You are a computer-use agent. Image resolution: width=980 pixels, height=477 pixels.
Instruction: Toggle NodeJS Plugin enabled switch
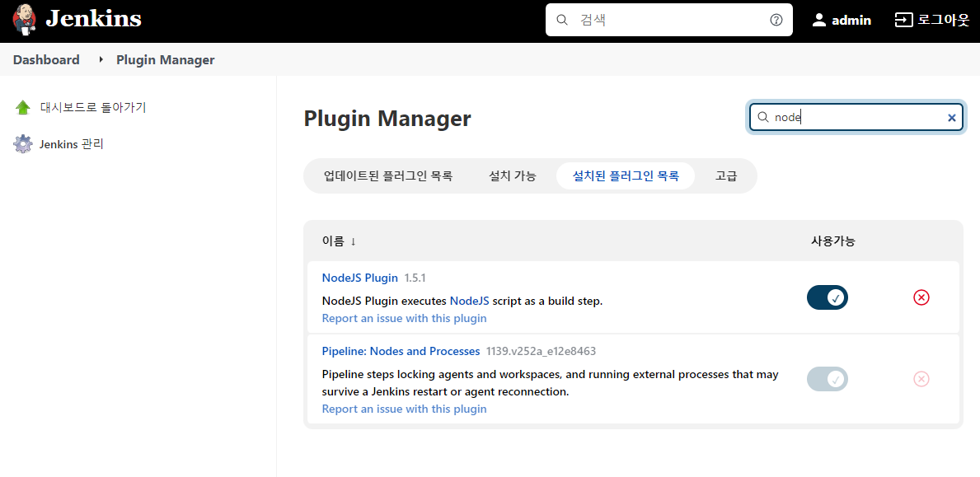[x=828, y=297]
